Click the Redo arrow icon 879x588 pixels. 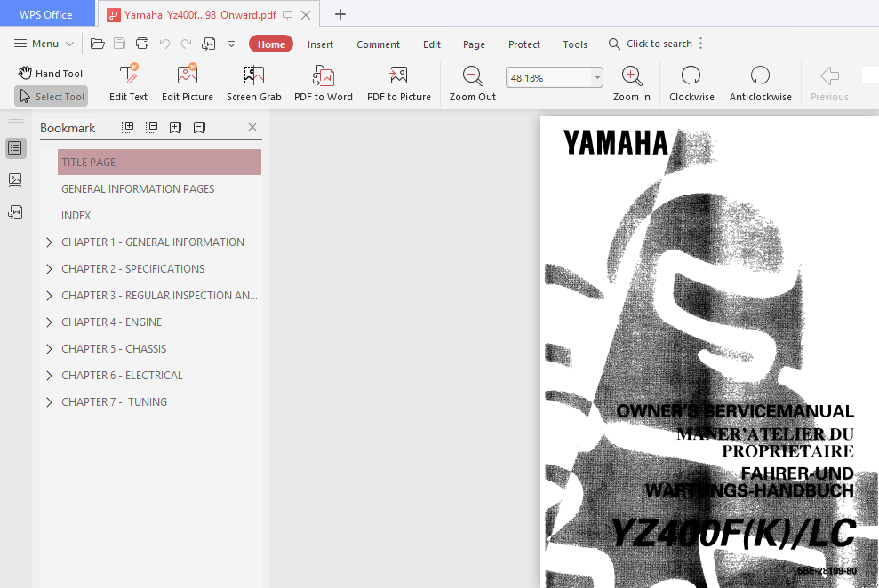pyautogui.click(x=186, y=44)
